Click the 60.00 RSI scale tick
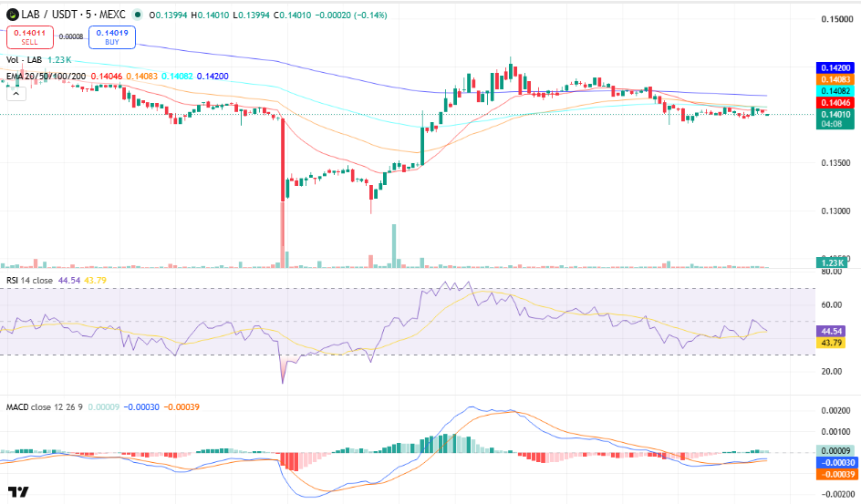 coord(831,305)
